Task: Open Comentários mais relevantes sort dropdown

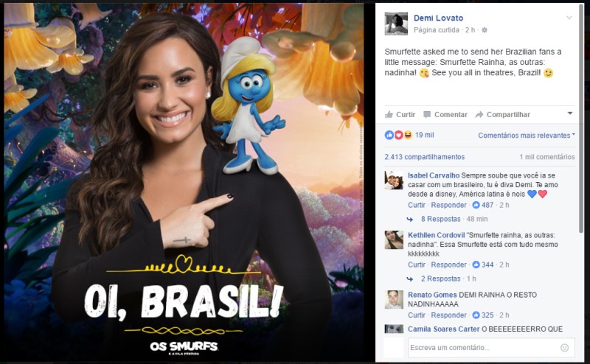Action: (527, 136)
